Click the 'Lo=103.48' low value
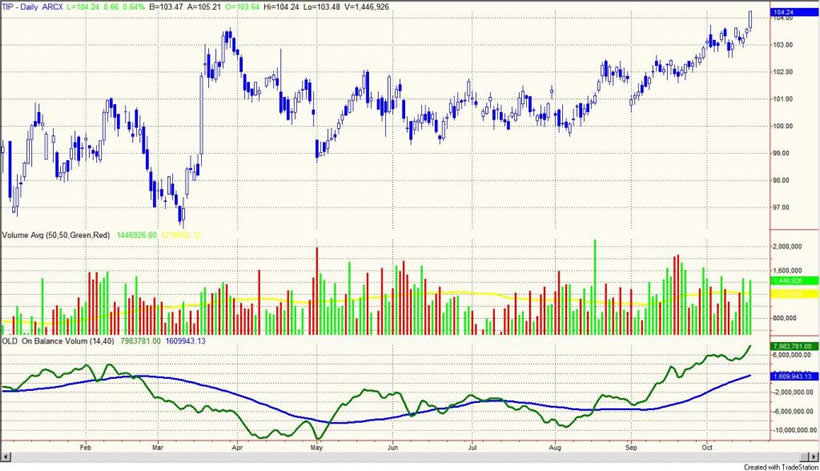Viewport: 820px width, 471px height. pyautogui.click(x=324, y=7)
